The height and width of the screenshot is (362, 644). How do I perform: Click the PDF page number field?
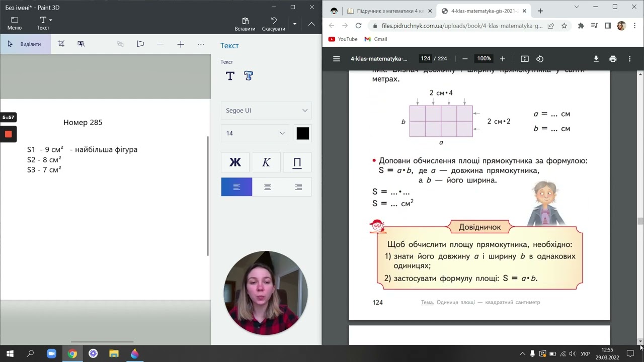click(x=426, y=59)
